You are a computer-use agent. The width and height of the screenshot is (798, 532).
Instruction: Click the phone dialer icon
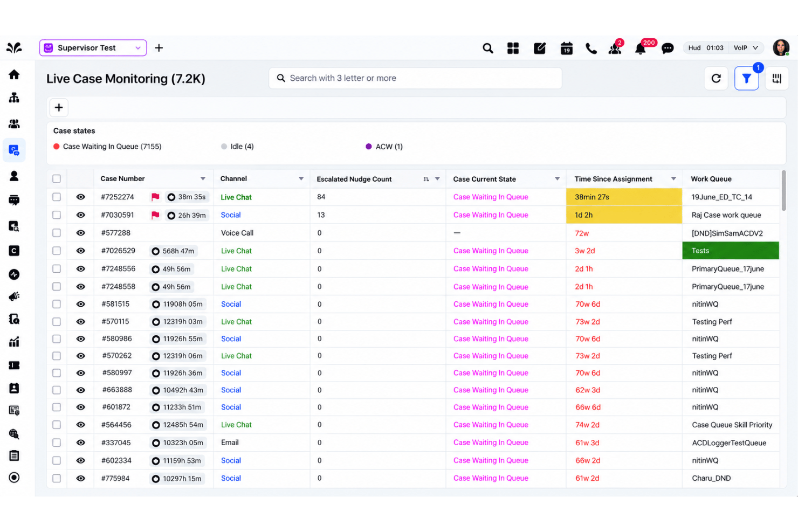click(591, 49)
